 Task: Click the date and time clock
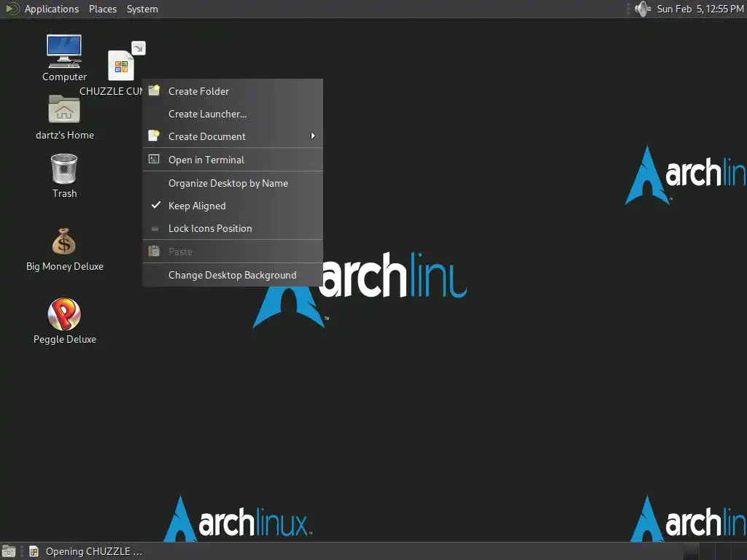[x=700, y=9]
